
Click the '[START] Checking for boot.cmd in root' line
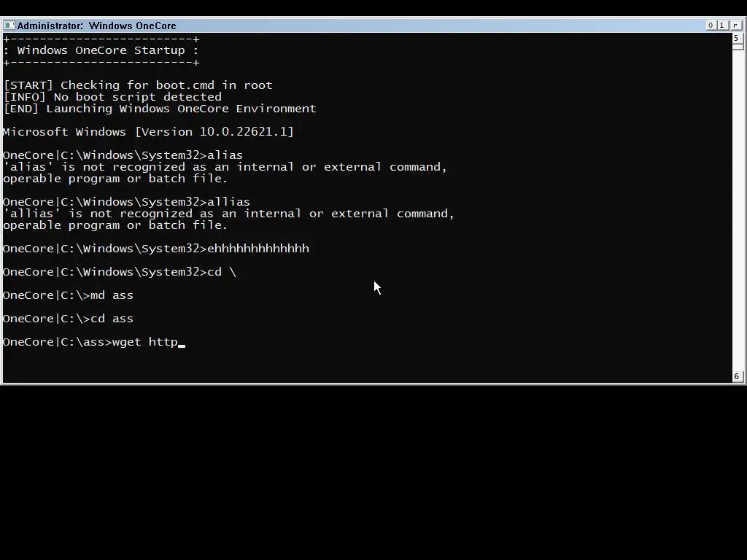pos(138,85)
